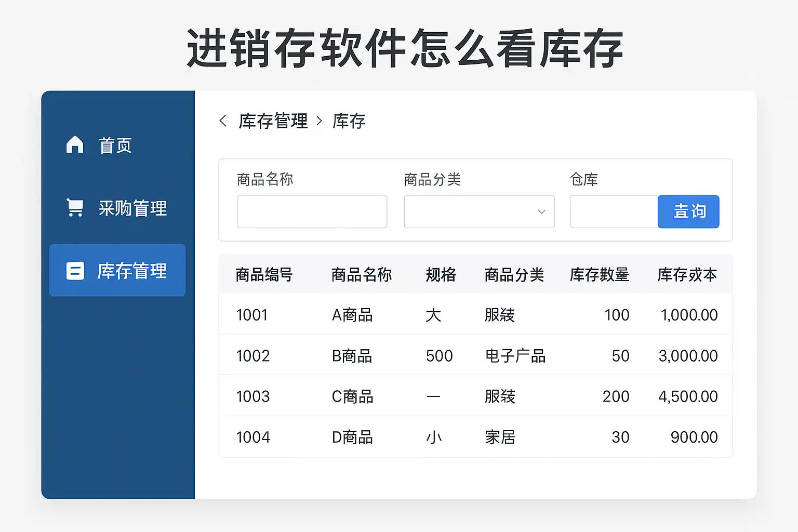
Task: Click the blue 查询 button
Action: (688, 211)
